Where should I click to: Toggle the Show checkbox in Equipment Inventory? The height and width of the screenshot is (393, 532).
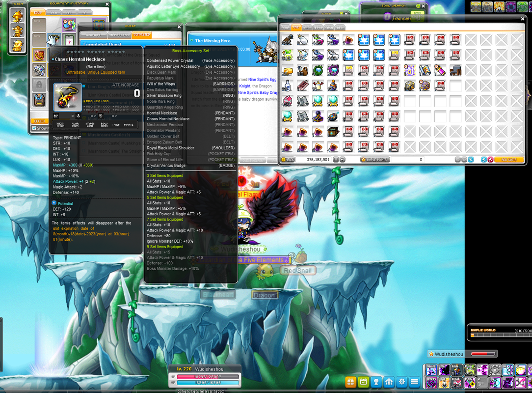click(x=34, y=128)
